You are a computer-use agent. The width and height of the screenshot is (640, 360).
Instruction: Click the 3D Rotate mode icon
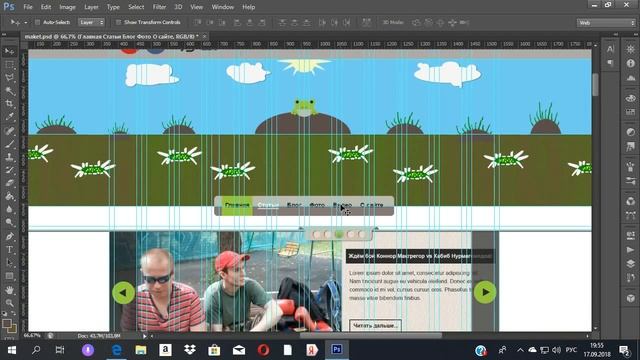tap(416, 22)
